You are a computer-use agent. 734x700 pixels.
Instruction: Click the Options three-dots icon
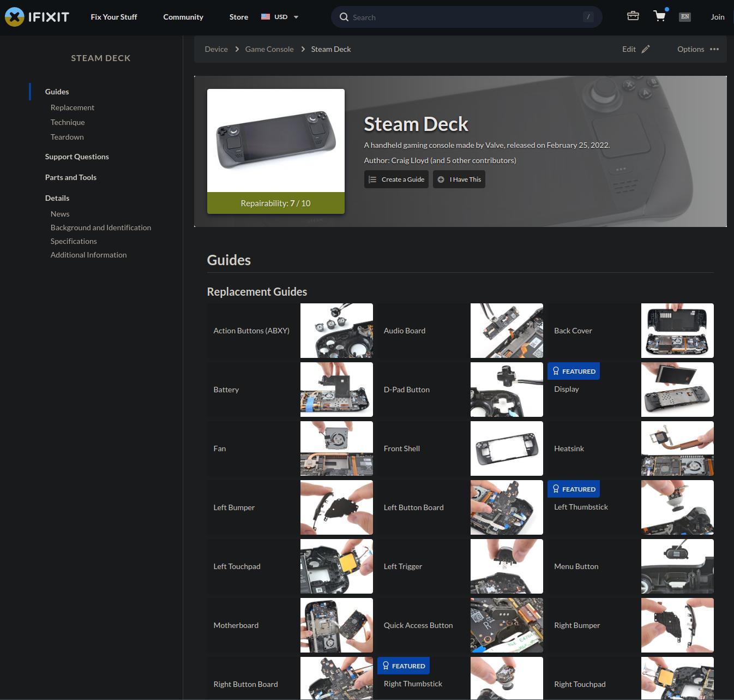pyautogui.click(x=714, y=49)
